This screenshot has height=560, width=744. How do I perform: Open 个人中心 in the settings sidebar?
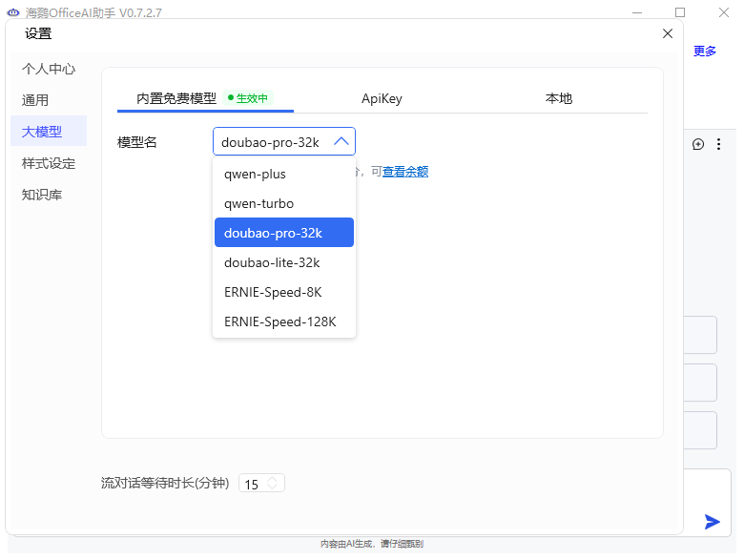tap(49, 70)
